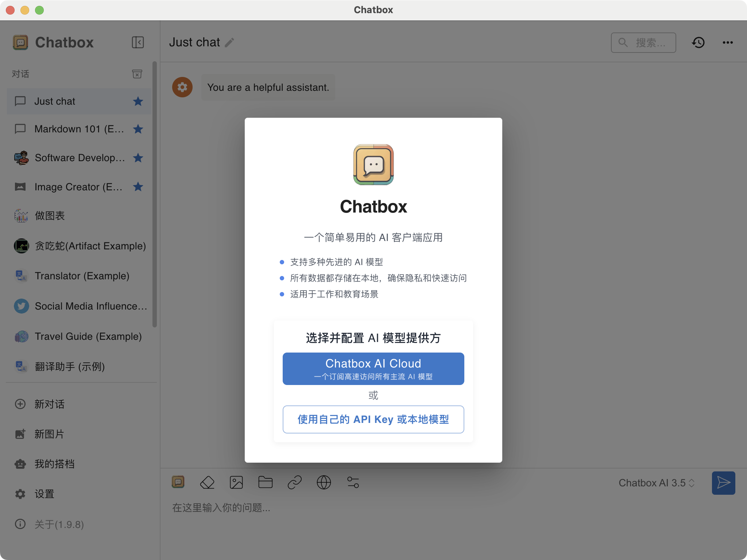
Task: Click the Twitter bird avatar icon
Action: click(x=21, y=306)
